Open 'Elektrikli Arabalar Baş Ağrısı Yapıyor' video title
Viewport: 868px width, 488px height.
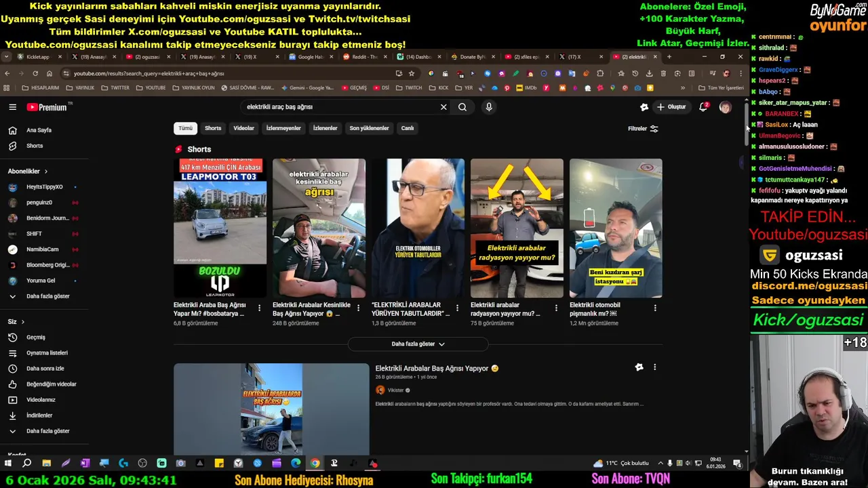coord(437,369)
